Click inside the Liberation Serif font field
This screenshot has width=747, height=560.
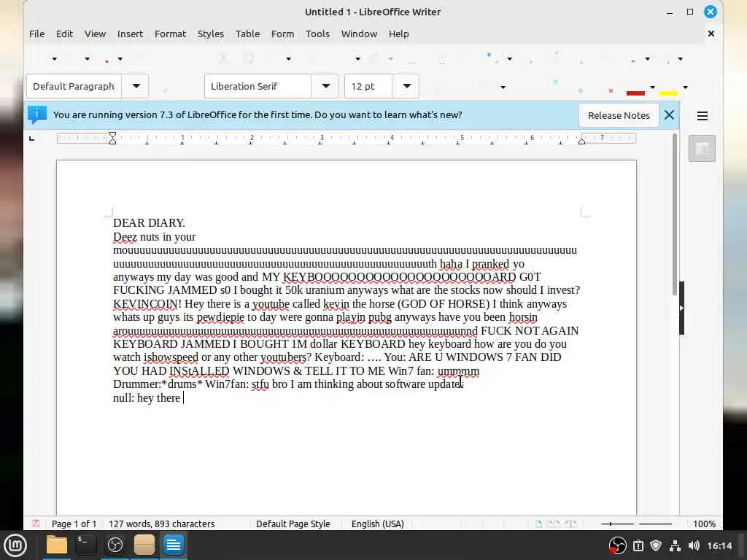[x=258, y=86]
